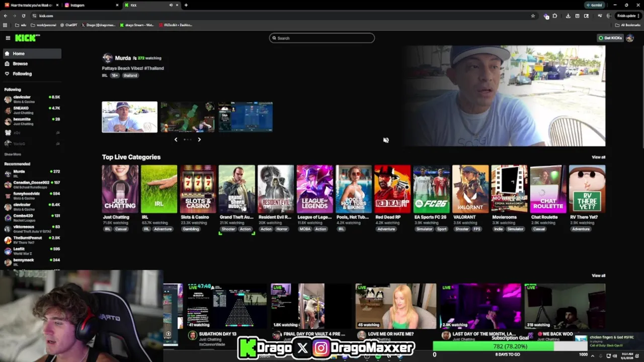Open the IRLToolkit Dashboard bookmark
Screen dimensions: 644x362
click(175, 25)
